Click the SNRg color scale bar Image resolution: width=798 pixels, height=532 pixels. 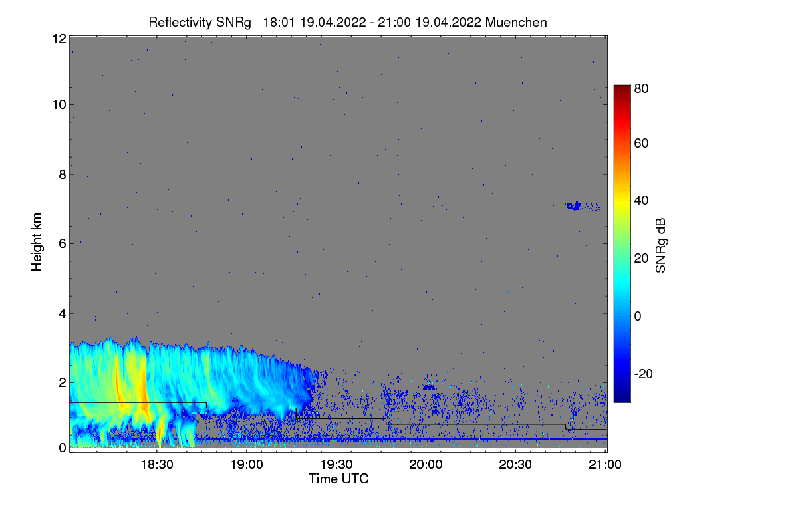coord(622,243)
